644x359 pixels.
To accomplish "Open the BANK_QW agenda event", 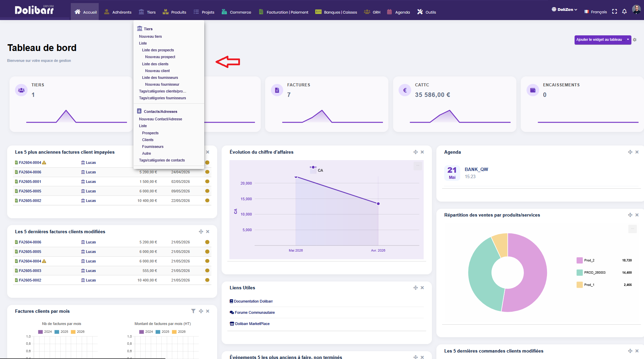I will coord(476,169).
